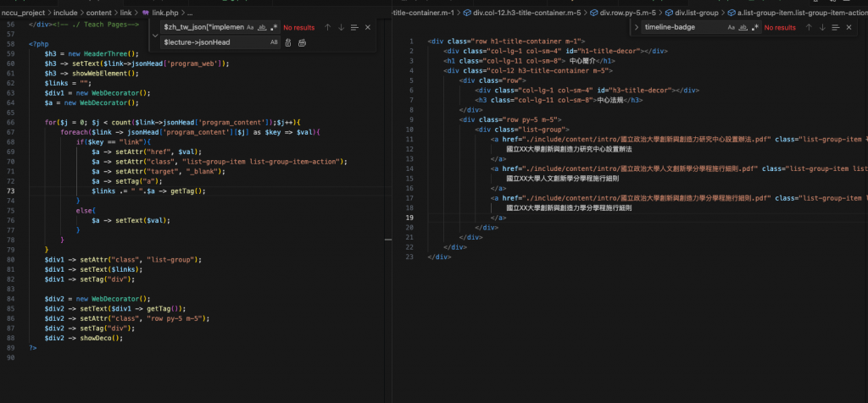Open nccu_project breadcrumb

click(x=23, y=12)
